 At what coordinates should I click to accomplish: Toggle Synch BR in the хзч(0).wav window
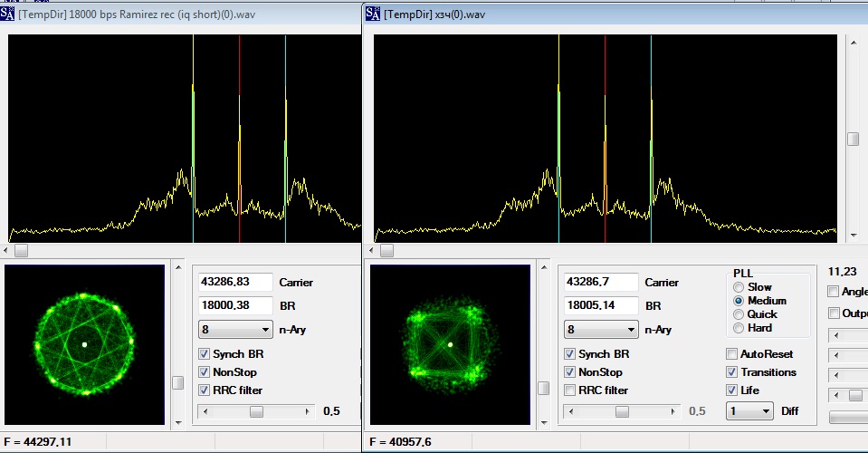tap(569, 354)
